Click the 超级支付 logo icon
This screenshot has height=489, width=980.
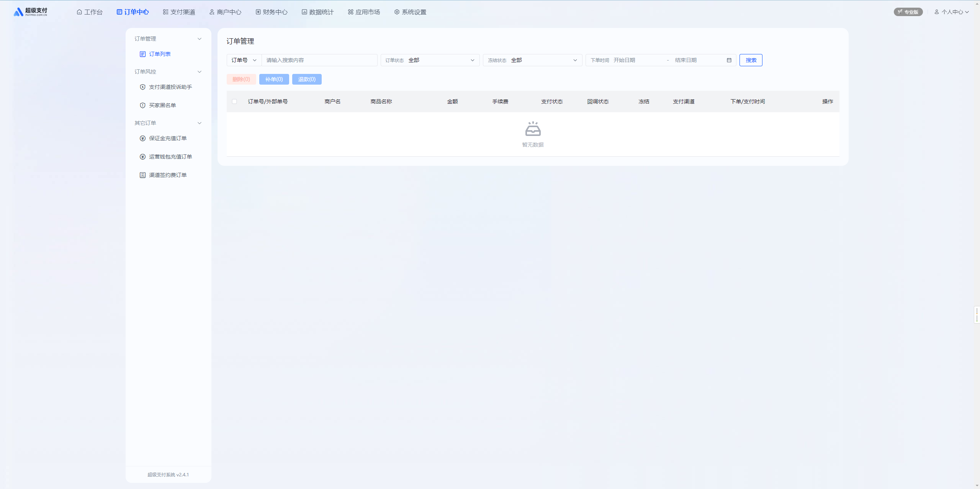pos(18,12)
